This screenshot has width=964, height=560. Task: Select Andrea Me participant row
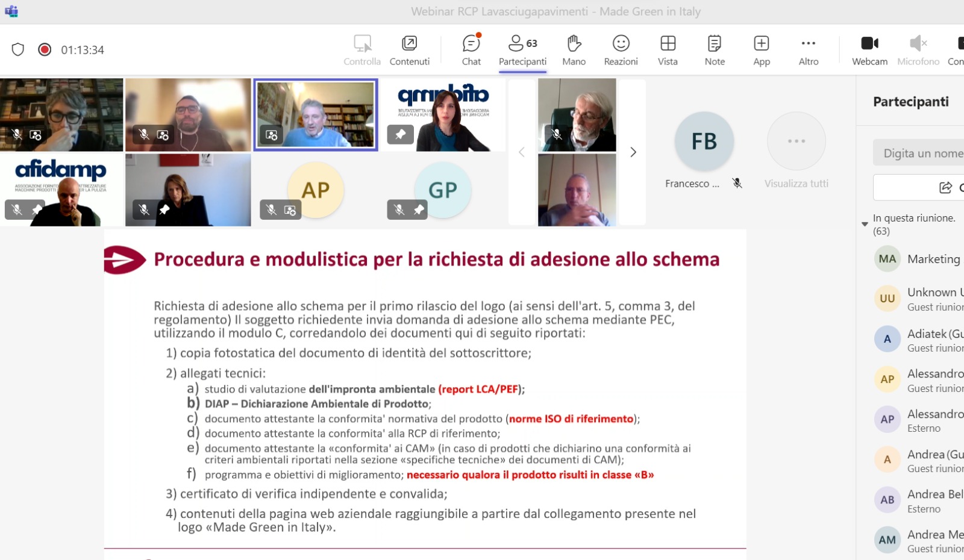(919, 541)
